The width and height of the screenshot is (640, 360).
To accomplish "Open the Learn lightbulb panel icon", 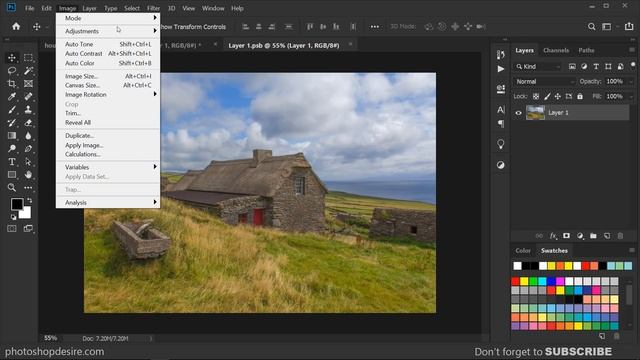I will (501, 144).
